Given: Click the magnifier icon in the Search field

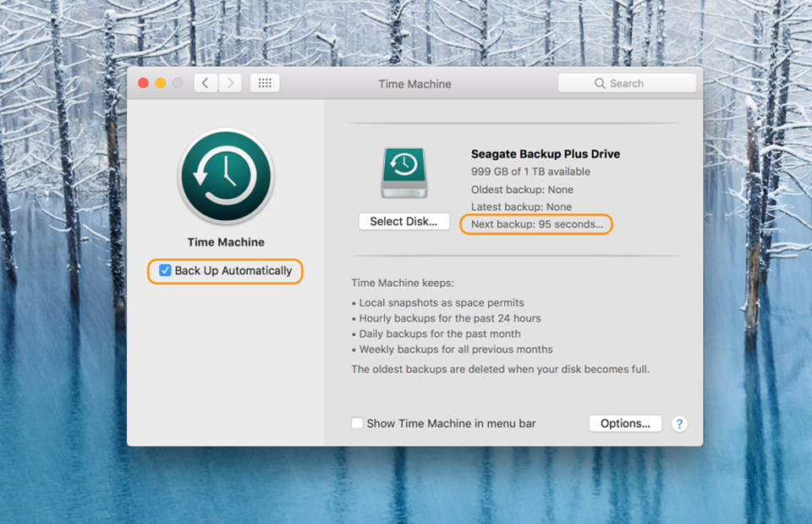Looking at the screenshot, I should pyautogui.click(x=600, y=83).
